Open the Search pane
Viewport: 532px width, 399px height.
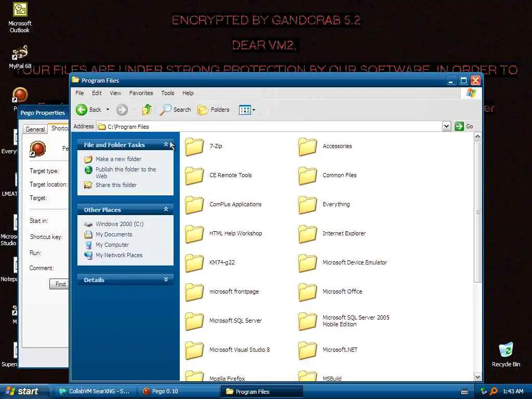(x=175, y=110)
